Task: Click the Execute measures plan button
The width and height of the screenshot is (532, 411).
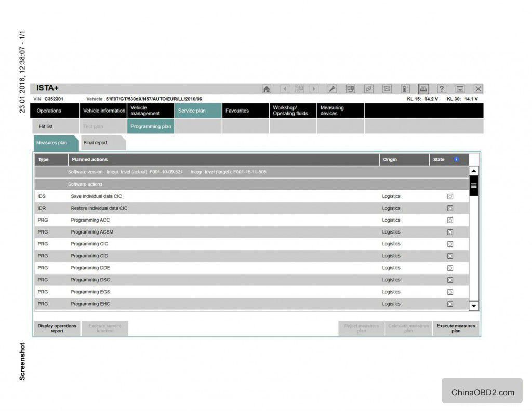Action: click(455, 327)
